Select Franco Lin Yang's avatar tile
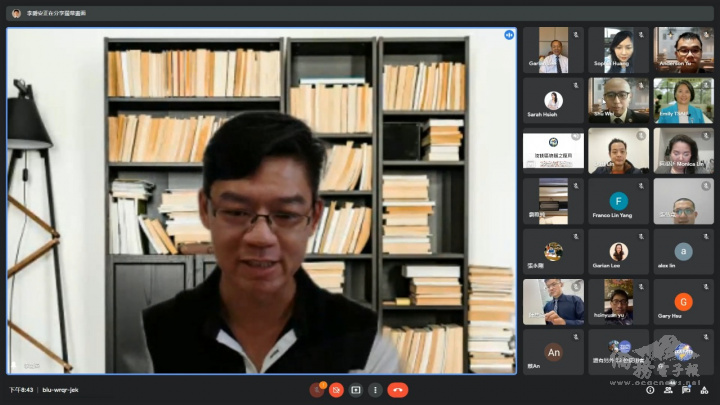Image resolution: width=720 pixels, height=405 pixels. pos(618,201)
